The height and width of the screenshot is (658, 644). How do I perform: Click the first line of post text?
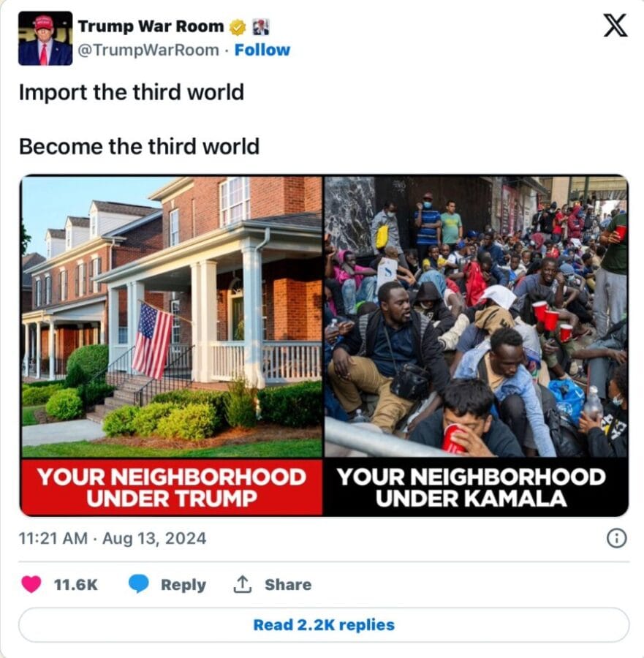(x=132, y=92)
